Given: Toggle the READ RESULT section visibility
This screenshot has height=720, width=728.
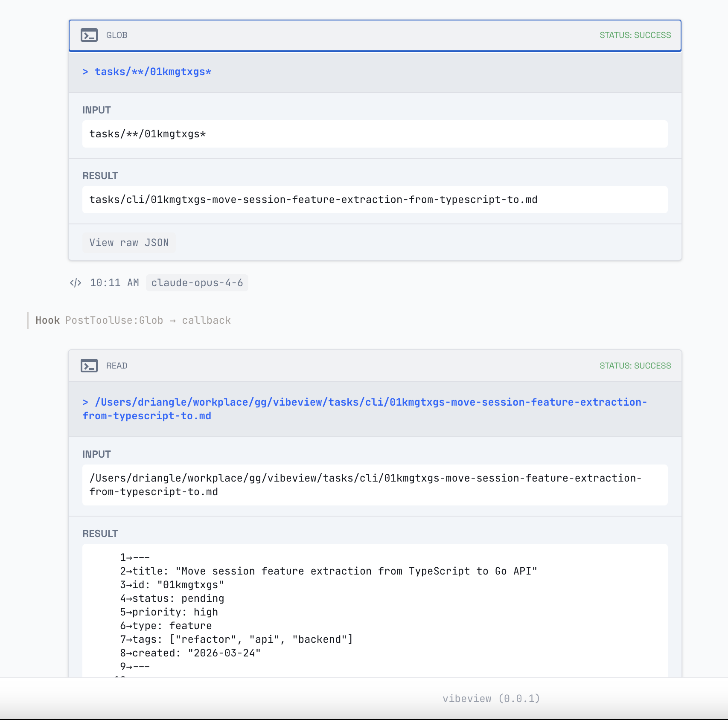Looking at the screenshot, I should coord(100,533).
